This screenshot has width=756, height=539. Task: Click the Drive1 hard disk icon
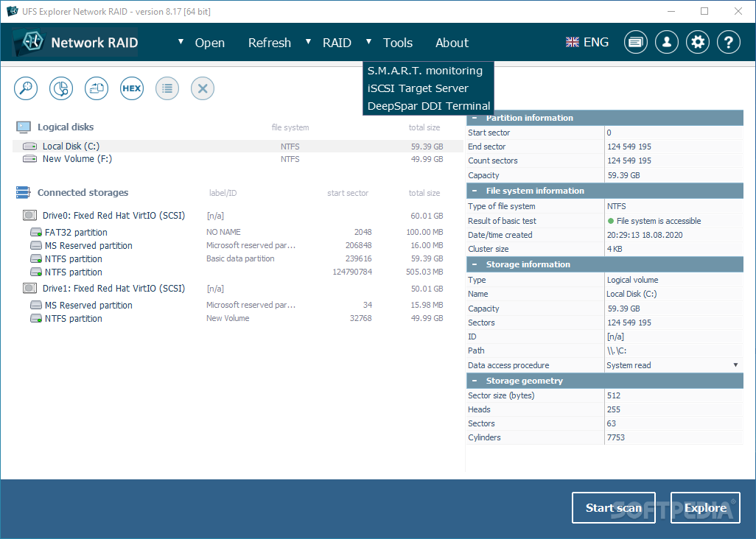30,288
